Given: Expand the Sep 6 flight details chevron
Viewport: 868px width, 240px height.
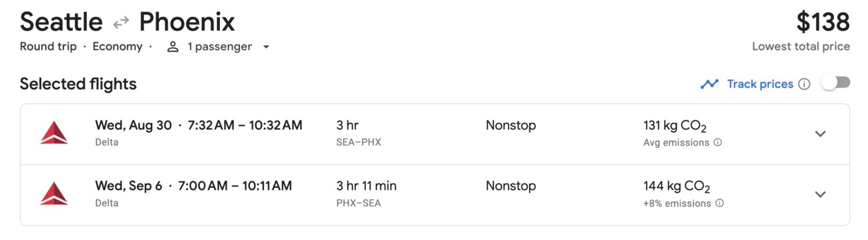Looking at the screenshot, I should tap(820, 194).
